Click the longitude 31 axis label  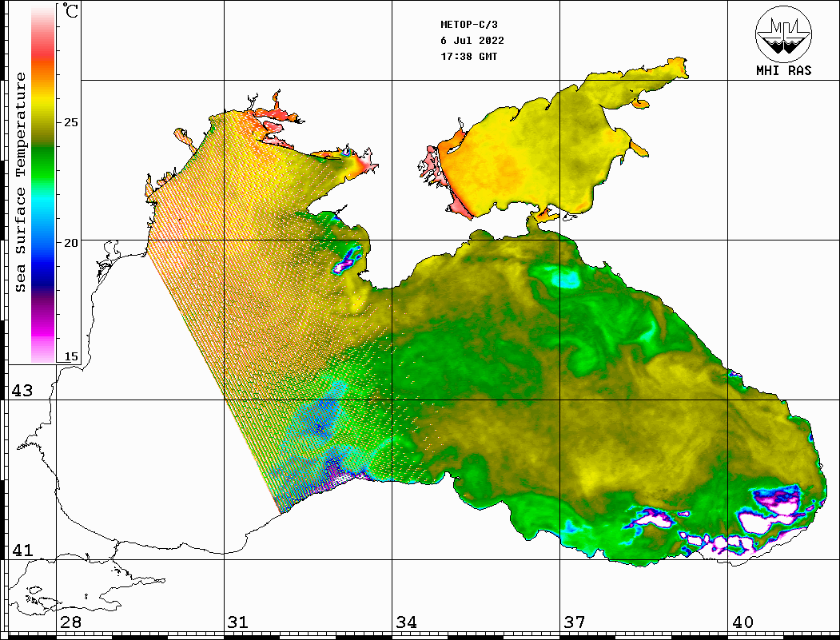pyautogui.click(x=237, y=622)
